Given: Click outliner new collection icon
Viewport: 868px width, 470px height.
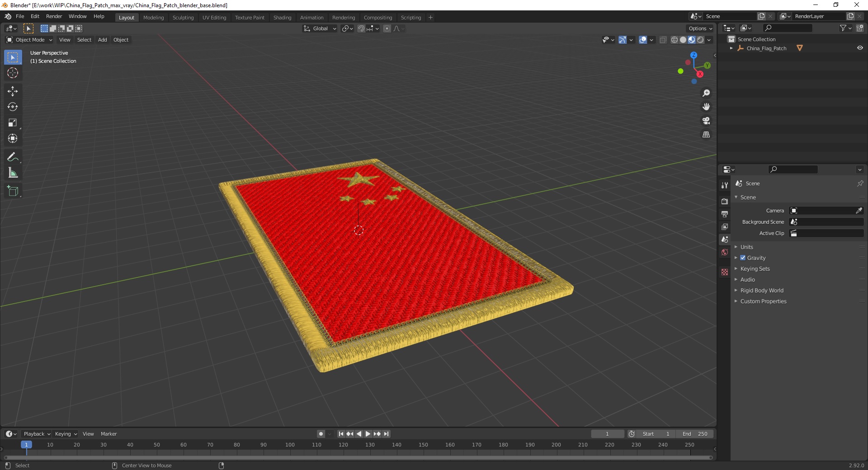Looking at the screenshot, I should pos(860,28).
